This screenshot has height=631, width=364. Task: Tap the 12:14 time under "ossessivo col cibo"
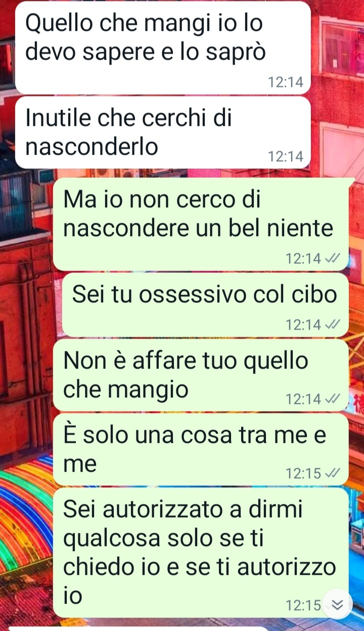point(303,325)
